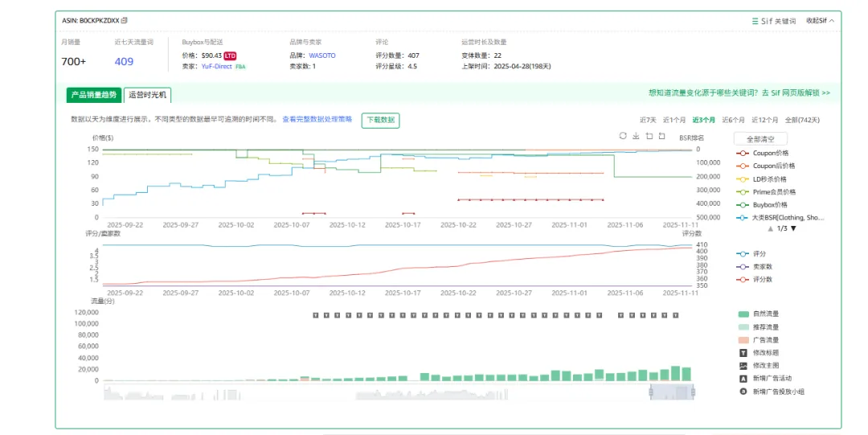
Task: Select the 近7天 time range
Action: pos(648,120)
